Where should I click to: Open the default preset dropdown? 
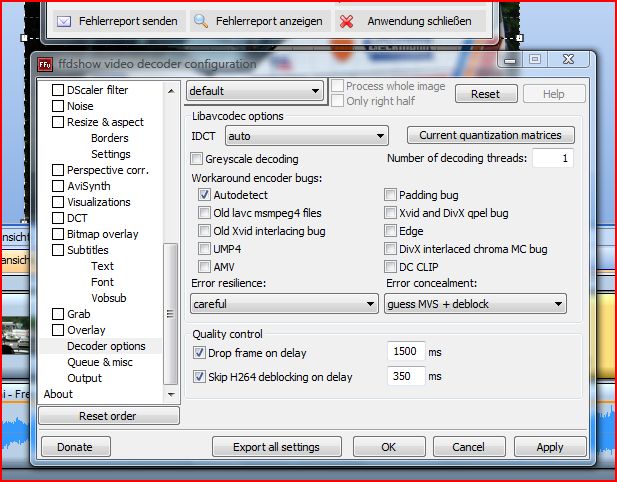click(255, 92)
